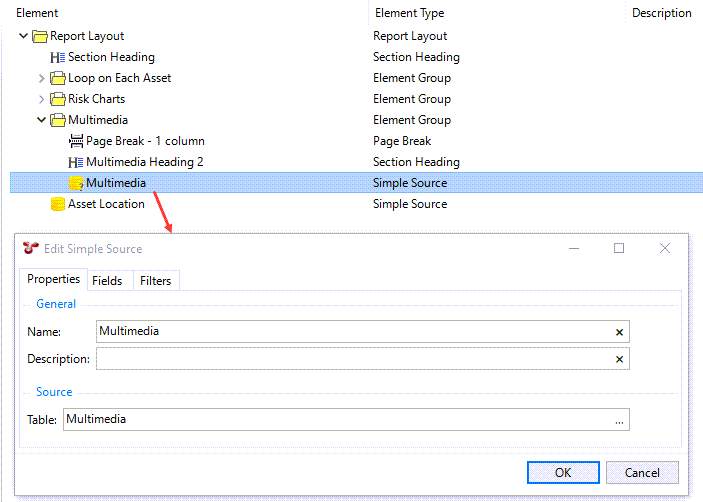The height and width of the screenshot is (502, 703).
Task: Click the Description column header
Action: coord(662,13)
